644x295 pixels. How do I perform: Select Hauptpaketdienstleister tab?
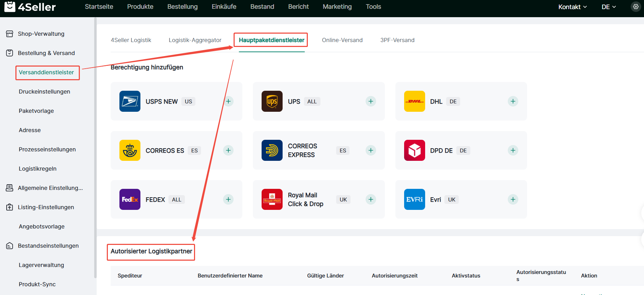click(x=272, y=40)
